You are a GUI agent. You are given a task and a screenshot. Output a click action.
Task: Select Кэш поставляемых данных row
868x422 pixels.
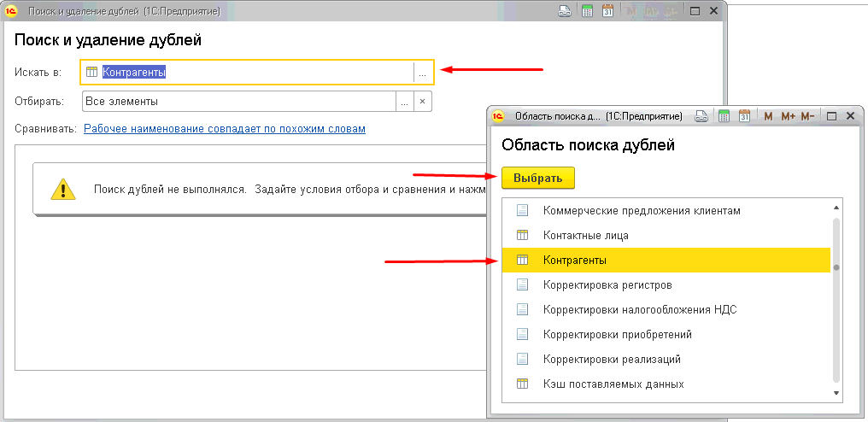point(666,384)
